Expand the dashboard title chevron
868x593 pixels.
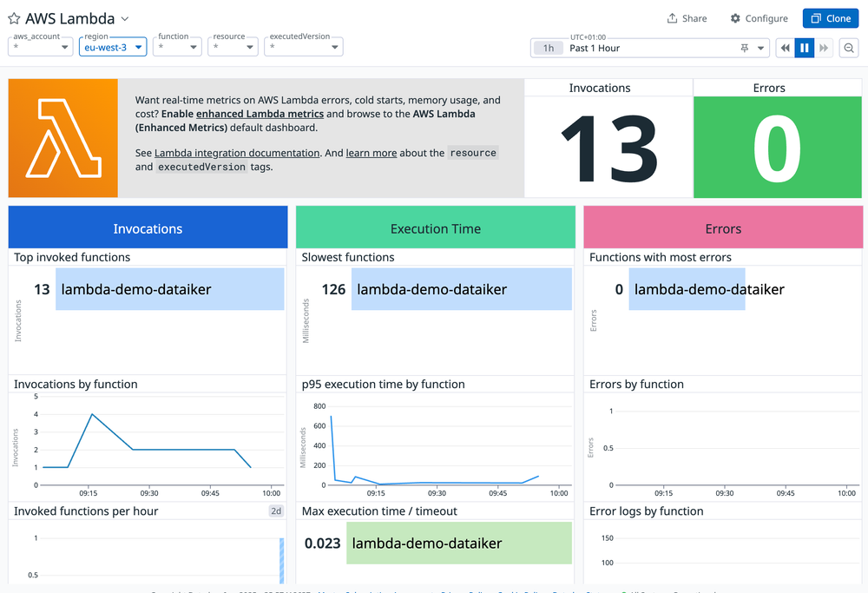[x=124, y=17]
